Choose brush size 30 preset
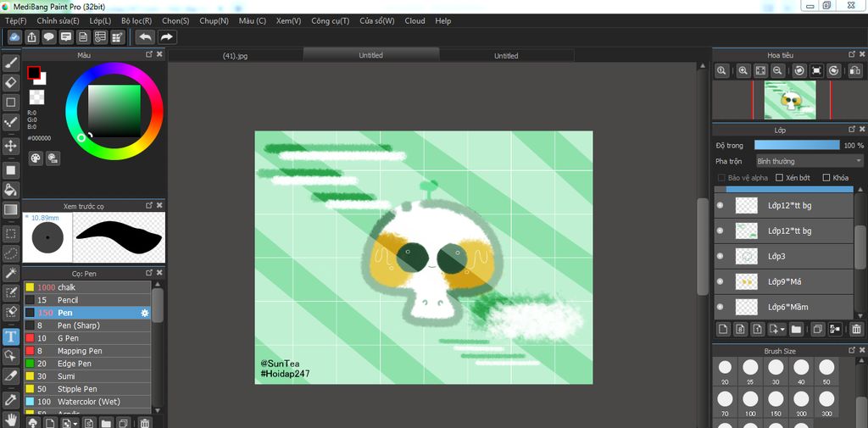The width and height of the screenshot is (868, 428). pyautogui.click(x=776, y=371)
